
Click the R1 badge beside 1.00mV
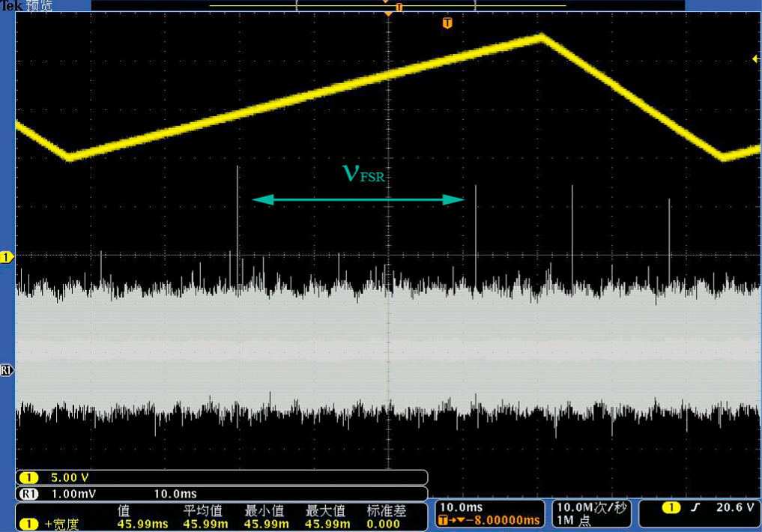(29, 494)
